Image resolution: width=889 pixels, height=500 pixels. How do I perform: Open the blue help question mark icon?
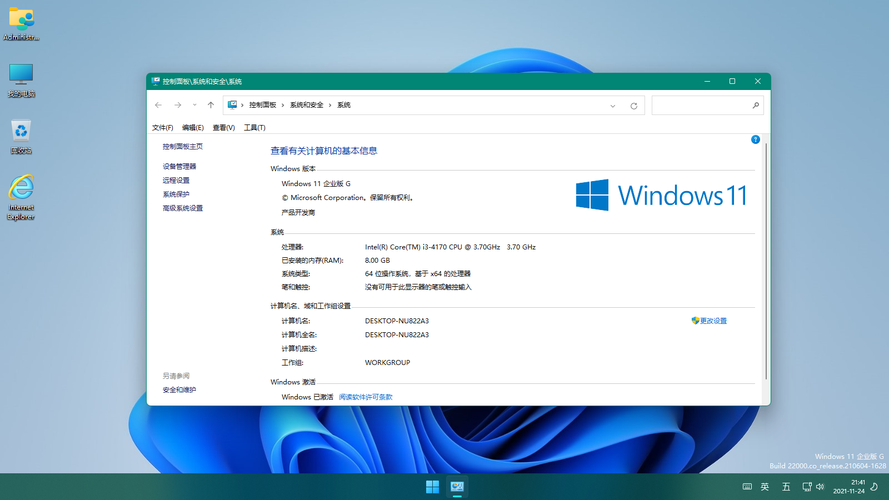(755, 139)
